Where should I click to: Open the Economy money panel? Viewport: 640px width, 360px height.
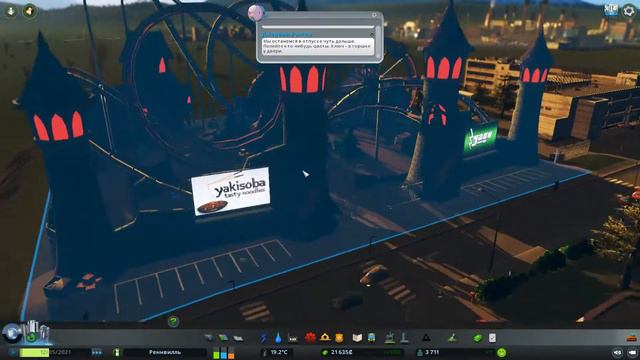(x=478, y=338)
